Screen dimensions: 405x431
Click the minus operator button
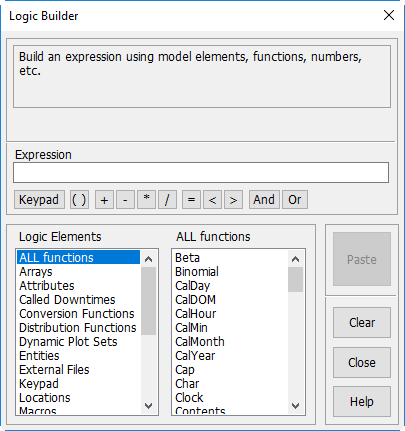click(x=125, y=200)
